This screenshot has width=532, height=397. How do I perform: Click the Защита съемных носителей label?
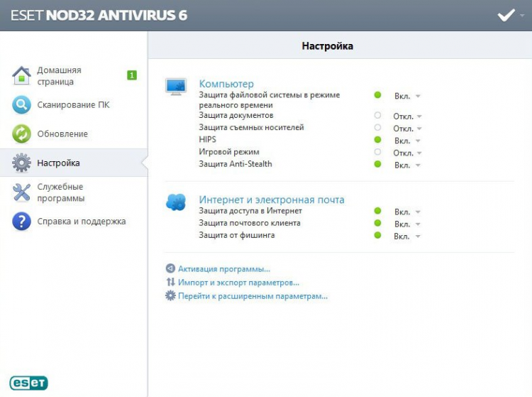coord(251,127)
